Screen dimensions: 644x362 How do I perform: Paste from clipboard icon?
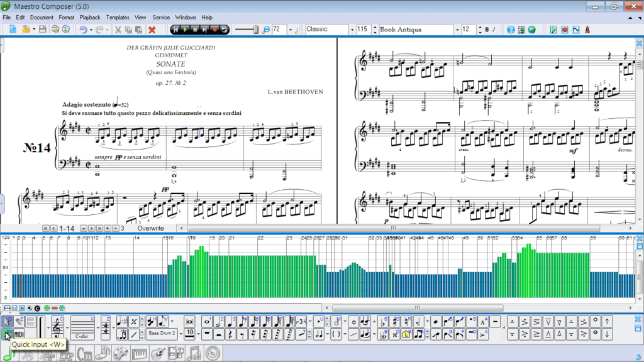(x=139, y=30)
